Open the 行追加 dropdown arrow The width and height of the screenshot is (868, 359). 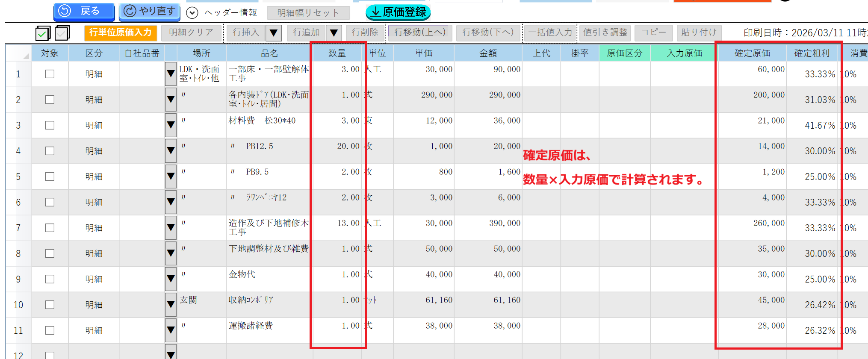click(x=334, y=32)
